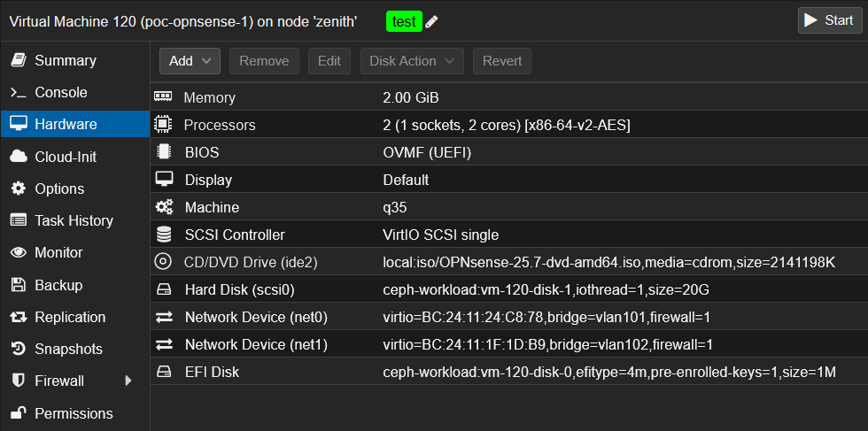Click the SCSI Controller database icon
The height and width of the screenshot is (431, 868).
click(x=163, y=235)
